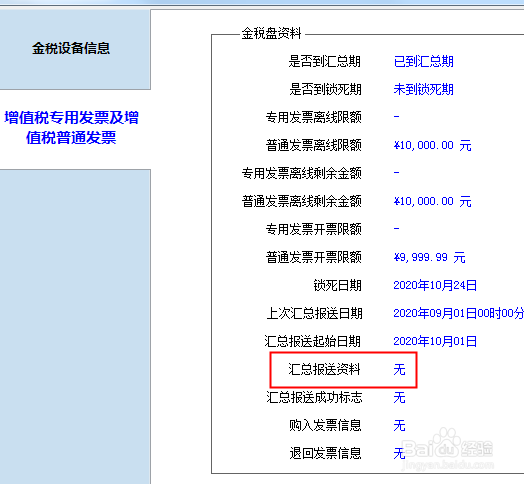Click the 普通发票开票限额 label
The image size is (524, 484).
tap(313, 257)
